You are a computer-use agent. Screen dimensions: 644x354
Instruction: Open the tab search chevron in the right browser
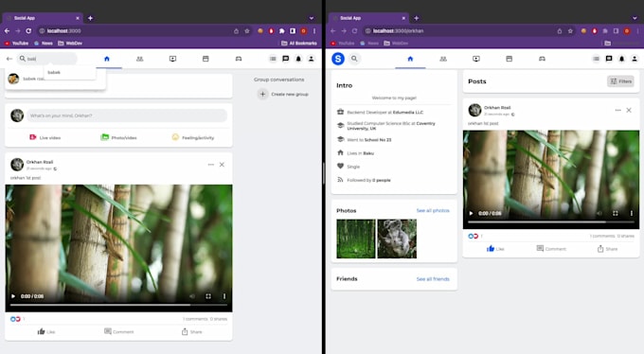click(635, 18)
